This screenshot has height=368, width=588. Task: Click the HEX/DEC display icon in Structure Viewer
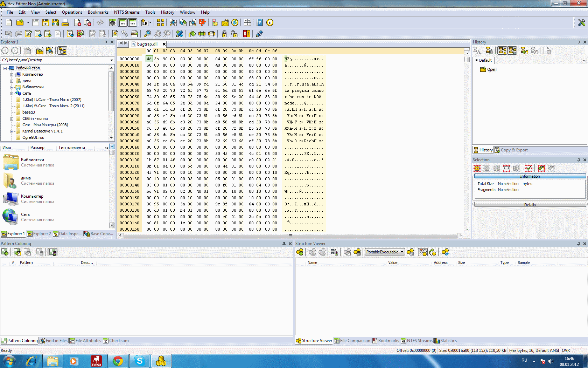click(x=335, y=252)
